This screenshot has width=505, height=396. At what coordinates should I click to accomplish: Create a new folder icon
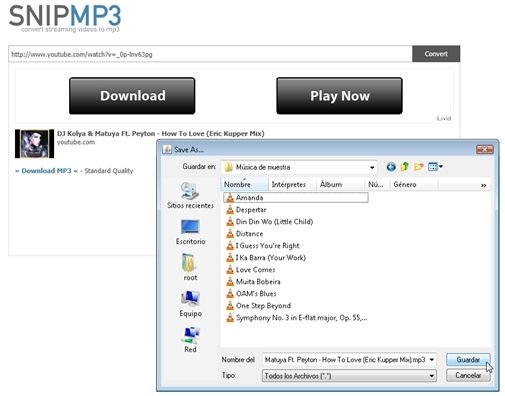tap(419, 166)
